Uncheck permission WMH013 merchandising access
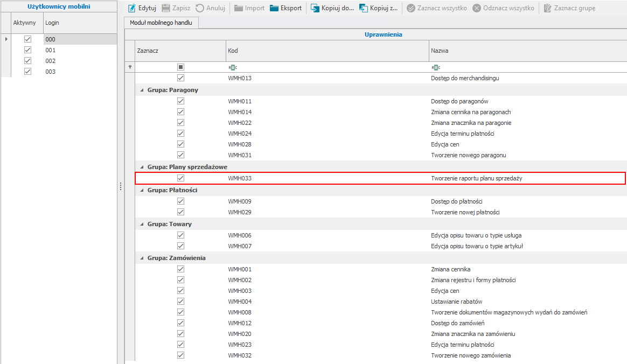Screen dimensions: 627x364 (x=181, y=78)
